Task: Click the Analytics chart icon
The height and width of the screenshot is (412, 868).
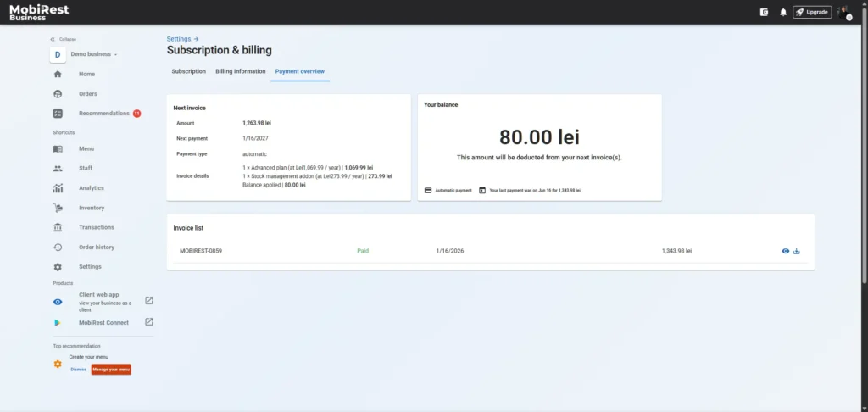Action: (x=58, y=188)
